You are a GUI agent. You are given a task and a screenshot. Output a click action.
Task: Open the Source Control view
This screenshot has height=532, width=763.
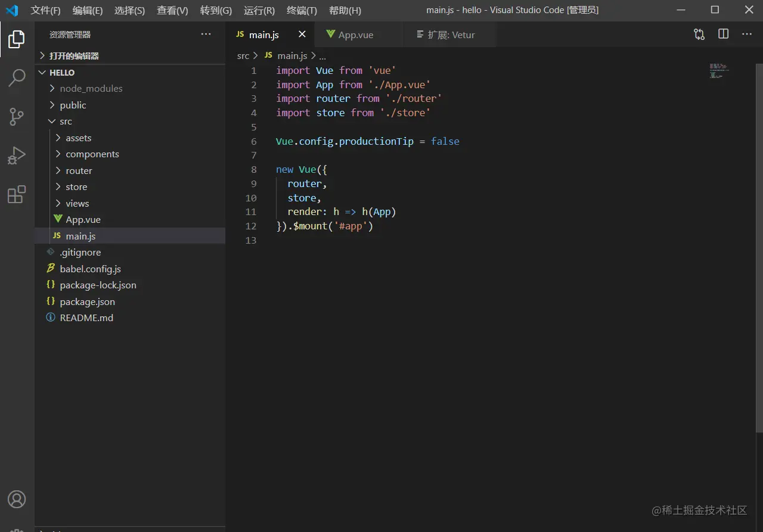click(x=17, y=117)
